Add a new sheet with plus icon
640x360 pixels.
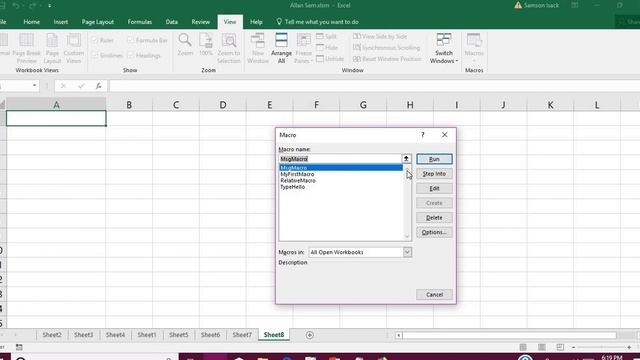[309, 335]
